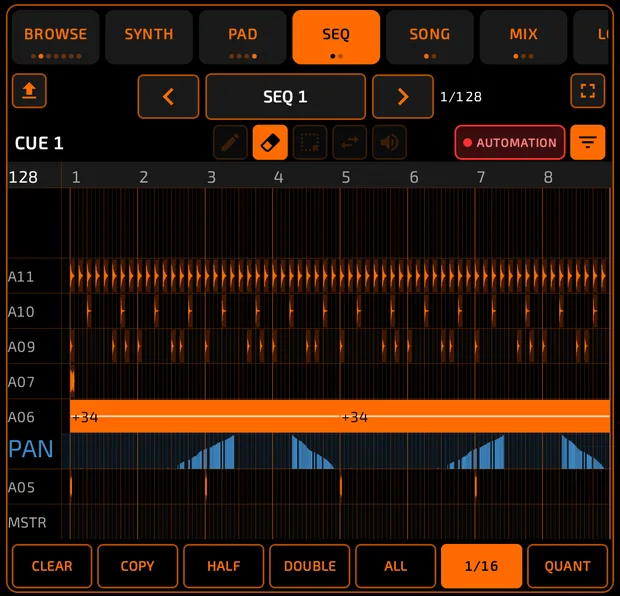Select the SEQ tab

tap(336, 37)
